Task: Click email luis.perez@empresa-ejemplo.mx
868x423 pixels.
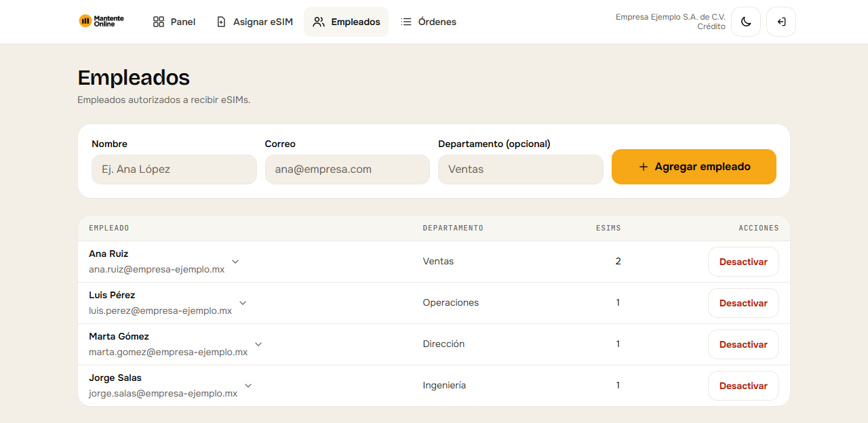Action: click(160, 310)
